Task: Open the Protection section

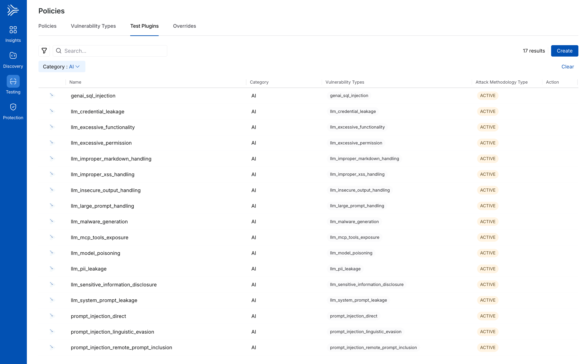Action: [13, 112]
